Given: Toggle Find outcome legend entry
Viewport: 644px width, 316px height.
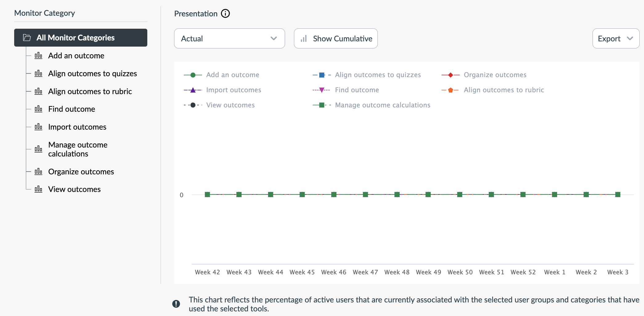Looking at the screenshot, I should [357, 90].
